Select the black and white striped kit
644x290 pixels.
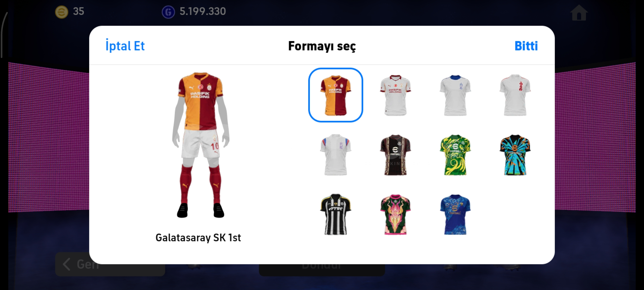click(335, 214)
